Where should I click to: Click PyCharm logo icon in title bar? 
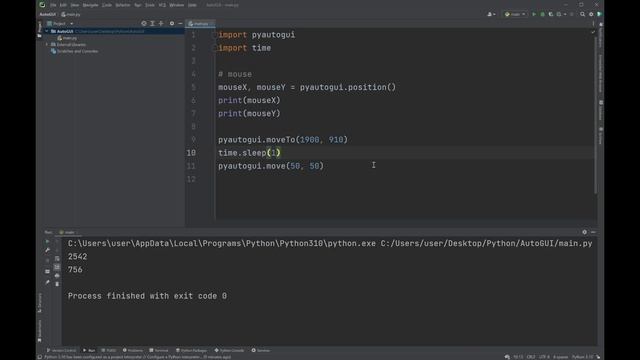42,5
